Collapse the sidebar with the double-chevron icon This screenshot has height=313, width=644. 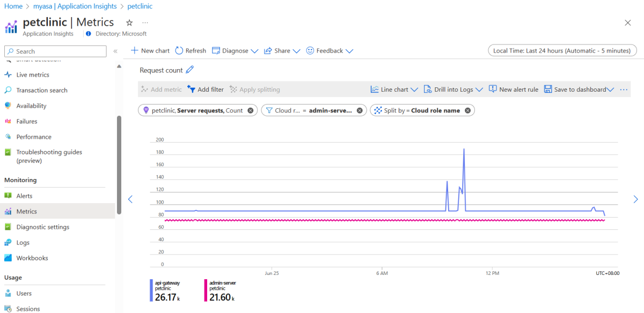click(x=115, y=51)
